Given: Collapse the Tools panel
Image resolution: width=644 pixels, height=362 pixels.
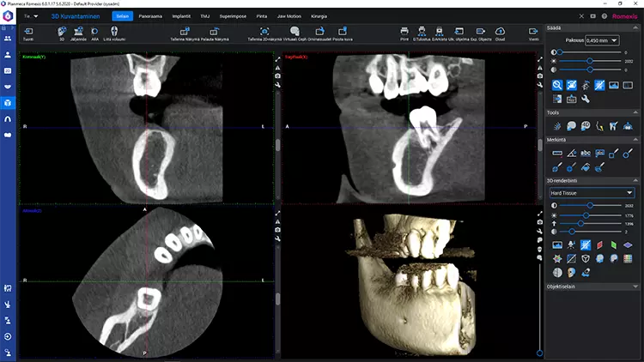Looking at the screenshot, I should 635,112.
